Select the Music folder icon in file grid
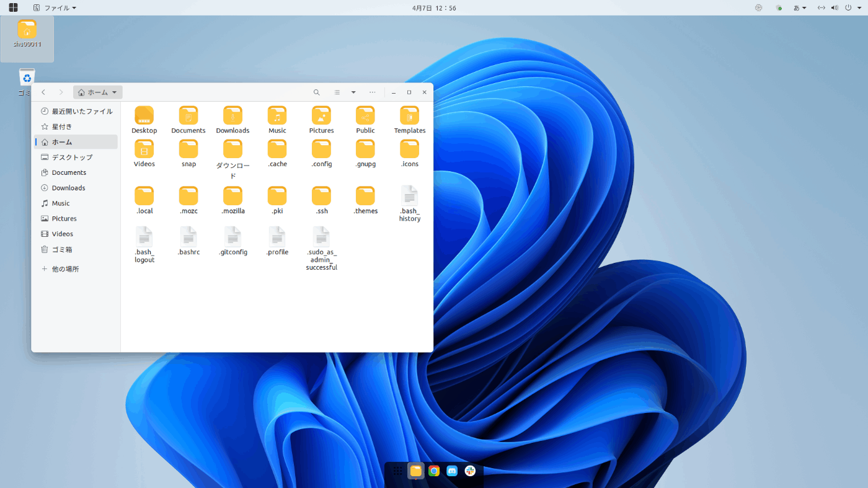 [x=277, y=115]
